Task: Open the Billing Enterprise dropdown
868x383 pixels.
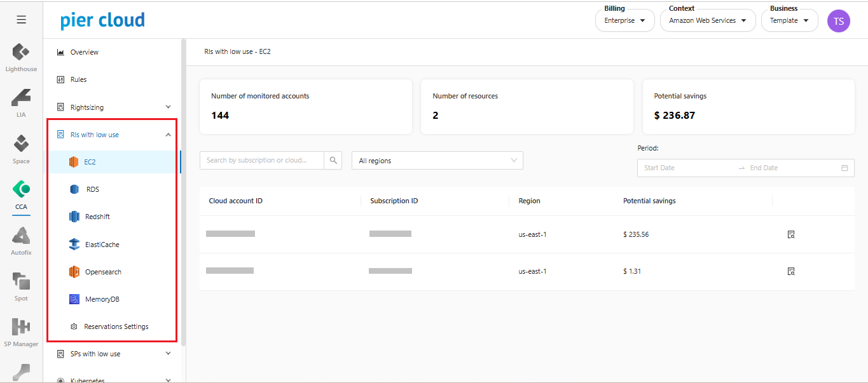Action: [624, 21]
